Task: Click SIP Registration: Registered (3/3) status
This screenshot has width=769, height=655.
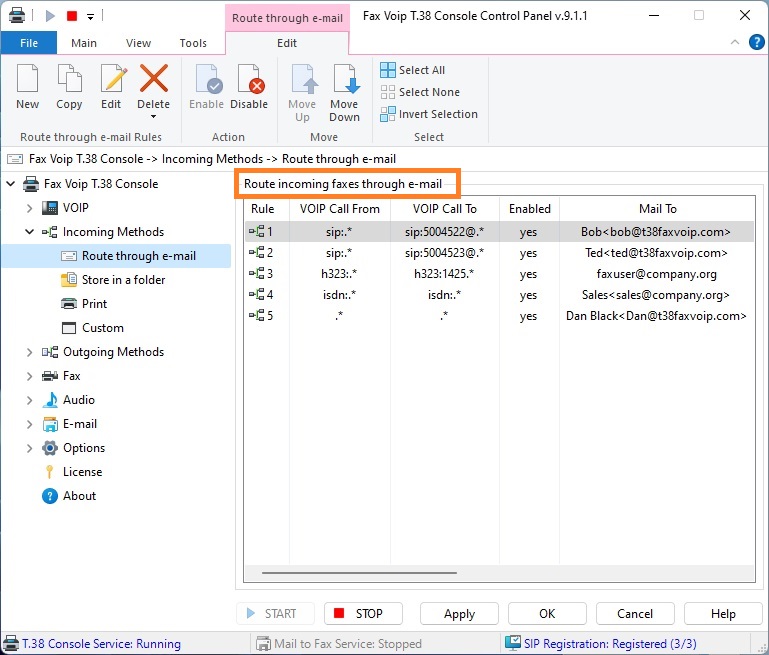Action: (x=610, y=644)
